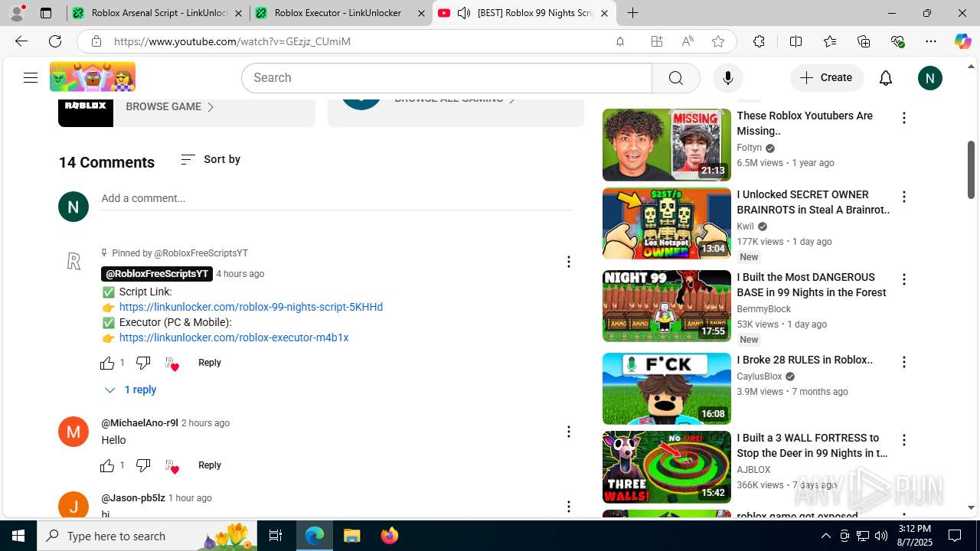Image resolution: width=980 pixels, height=551 pixels.
Task: Click the browser address bar URL
Action: click(x=232, y=41)
